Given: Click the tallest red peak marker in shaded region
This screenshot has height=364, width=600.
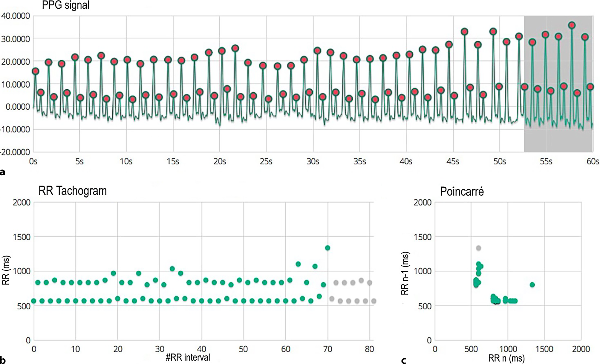Looking at the screenshot, I should click(x=572, y=25).
